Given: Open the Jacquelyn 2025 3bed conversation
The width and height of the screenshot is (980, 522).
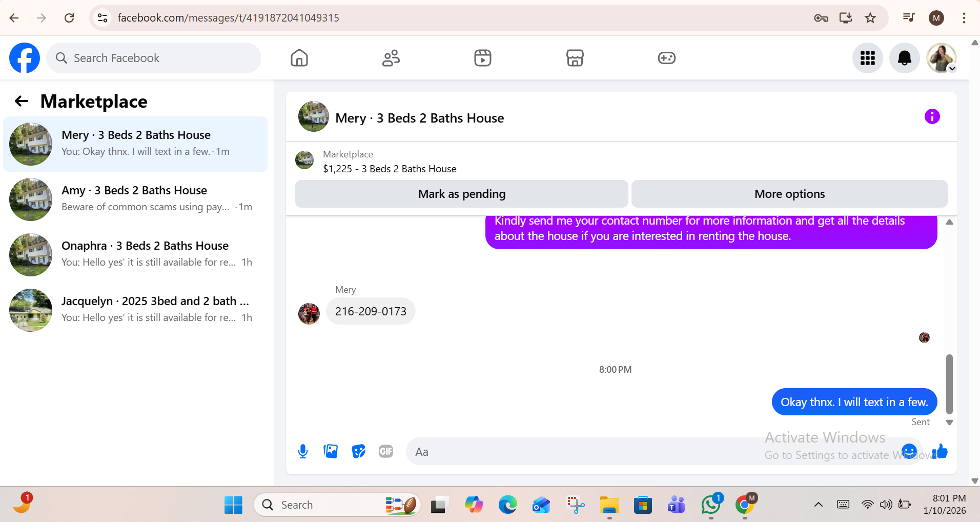Looking at the screenshot, I should coord(135,310).
